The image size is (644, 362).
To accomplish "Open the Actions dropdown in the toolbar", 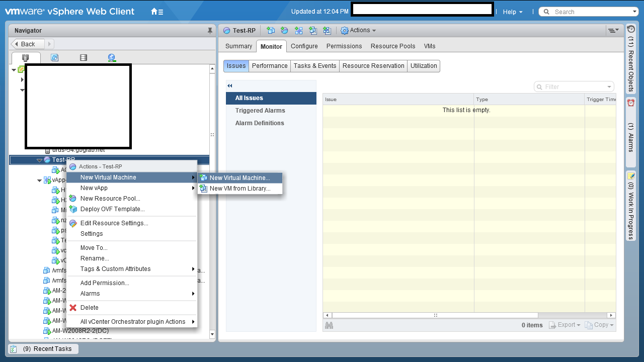I will tap(358, 31).
